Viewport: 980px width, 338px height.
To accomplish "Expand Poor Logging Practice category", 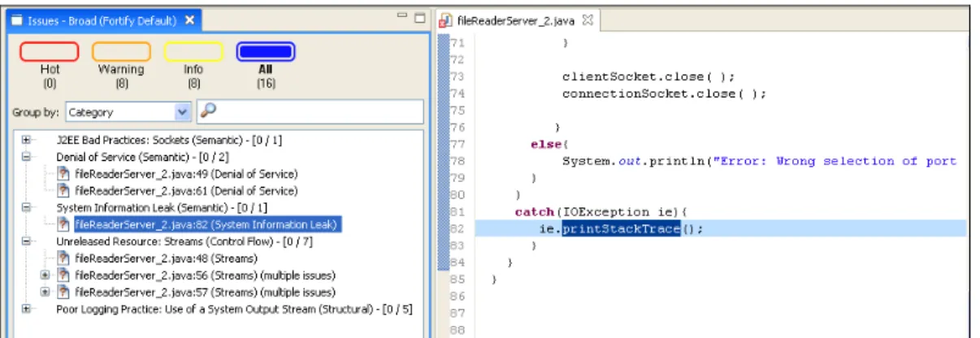I will 26,309.
